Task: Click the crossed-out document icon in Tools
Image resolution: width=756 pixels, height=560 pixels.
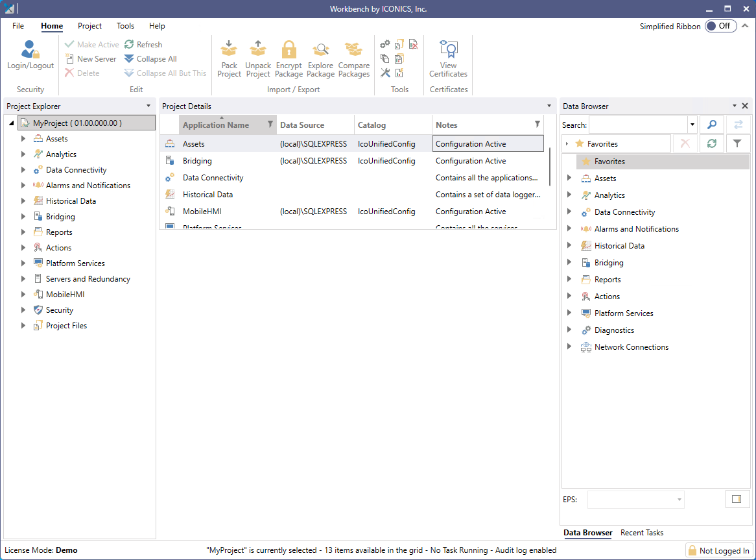Action: [x=413, y=44]
